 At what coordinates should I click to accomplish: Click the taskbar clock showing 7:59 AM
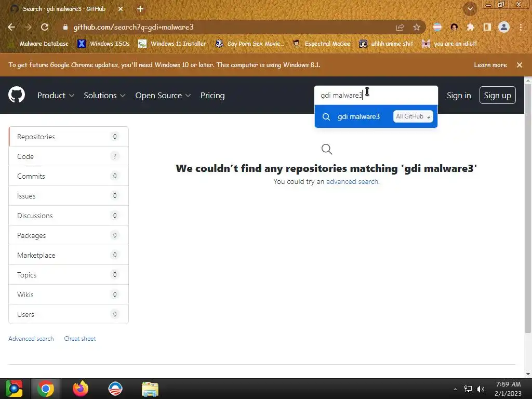(x=508, y=389)
